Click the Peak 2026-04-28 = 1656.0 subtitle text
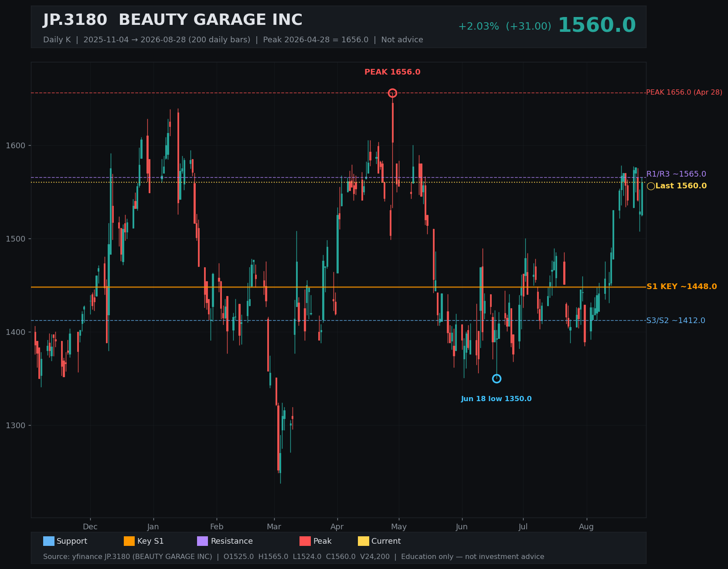Screen dimensions: 728x569 [x=316, y=40]
